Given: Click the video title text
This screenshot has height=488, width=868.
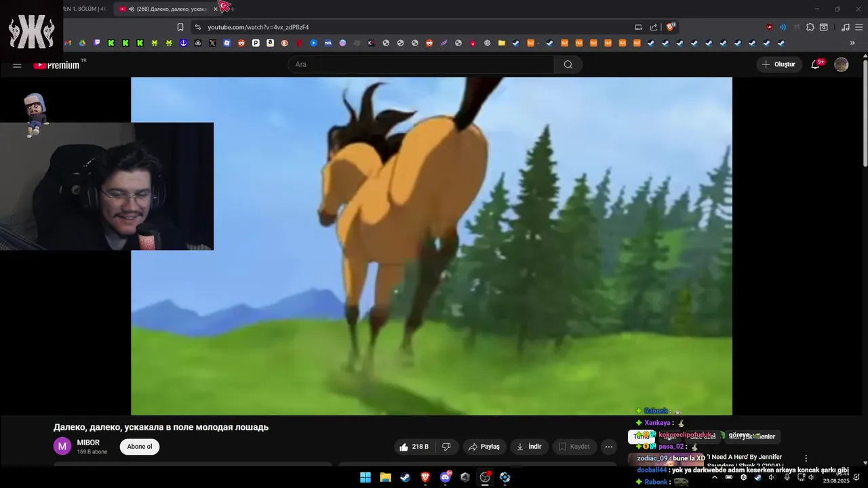Looking at the screenshot, I should coord(161,427).
